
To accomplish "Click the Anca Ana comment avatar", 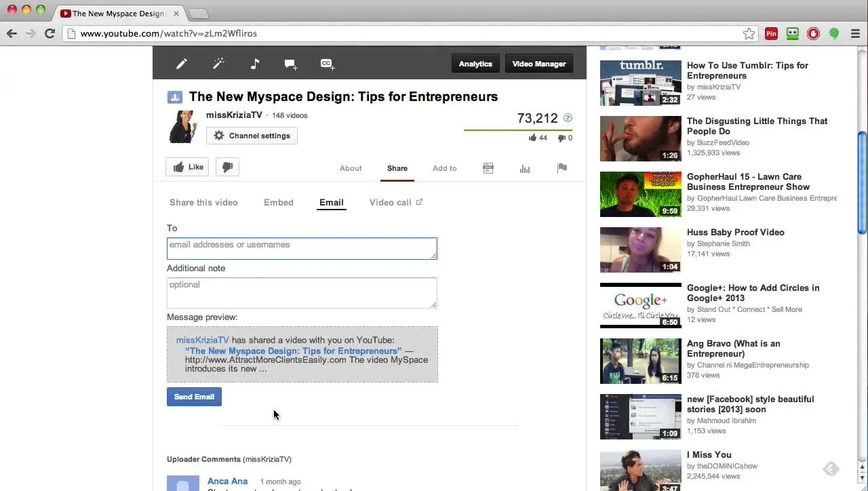I will tap(183, 483).
